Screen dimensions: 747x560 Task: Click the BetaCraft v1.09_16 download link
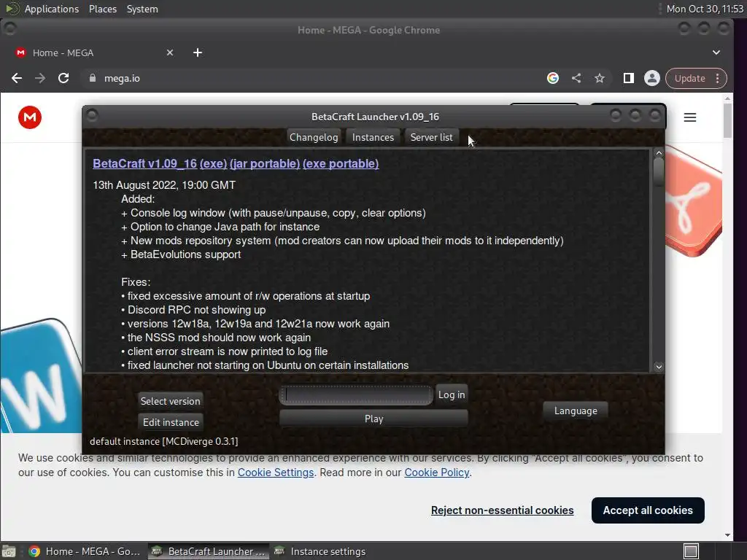click(x=145, y=163)
